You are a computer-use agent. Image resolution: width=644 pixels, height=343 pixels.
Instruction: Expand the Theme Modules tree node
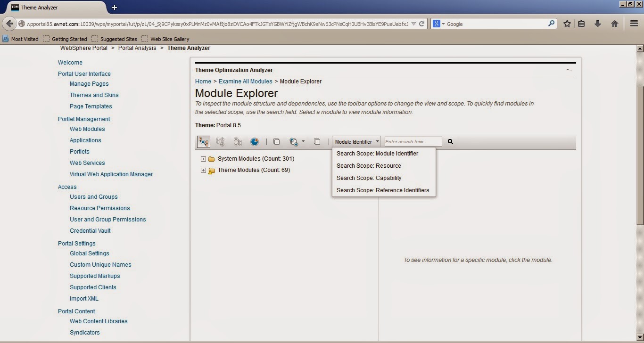pyautogui.click(x=203, y=170)
